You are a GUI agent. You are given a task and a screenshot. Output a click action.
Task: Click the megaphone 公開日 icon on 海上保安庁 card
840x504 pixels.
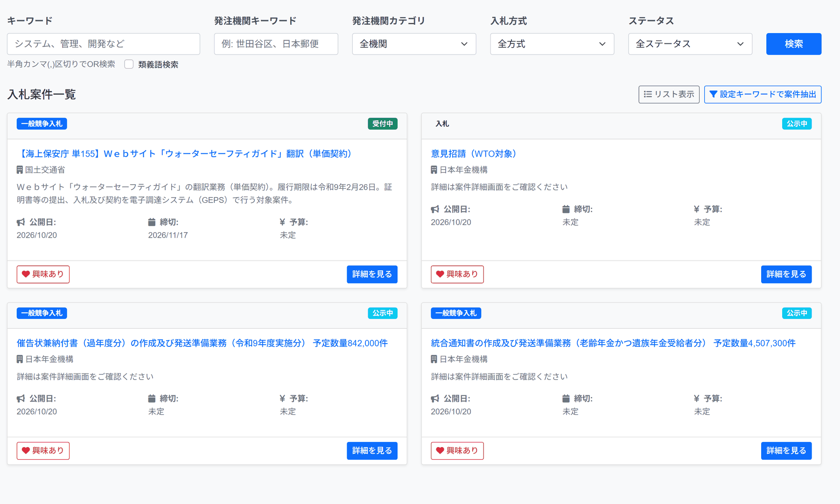click(x=21, y=222)
